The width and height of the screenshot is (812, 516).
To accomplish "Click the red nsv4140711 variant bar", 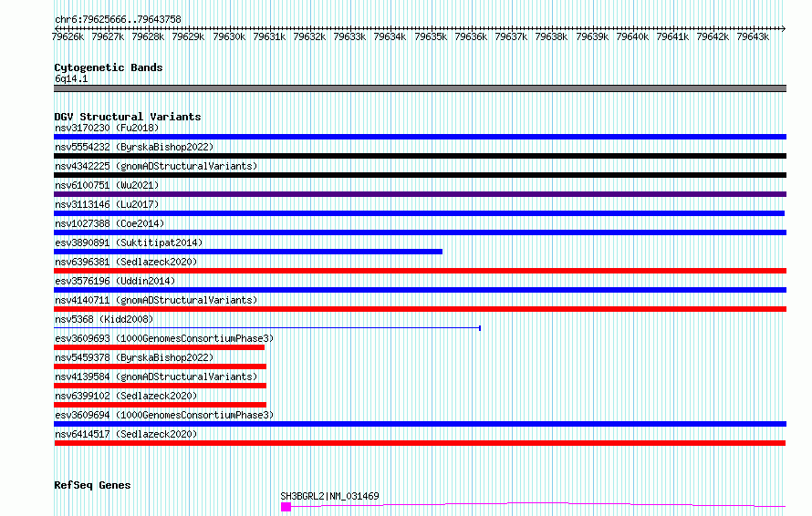I will pos(420,309).
